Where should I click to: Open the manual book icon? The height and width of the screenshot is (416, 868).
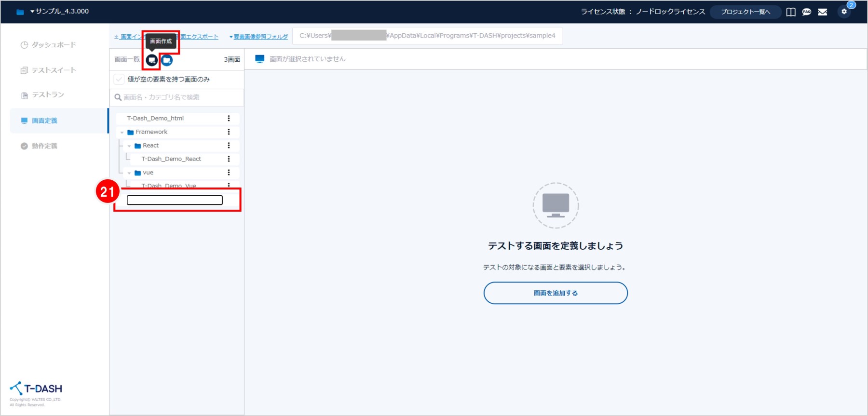tap(791, 12)
